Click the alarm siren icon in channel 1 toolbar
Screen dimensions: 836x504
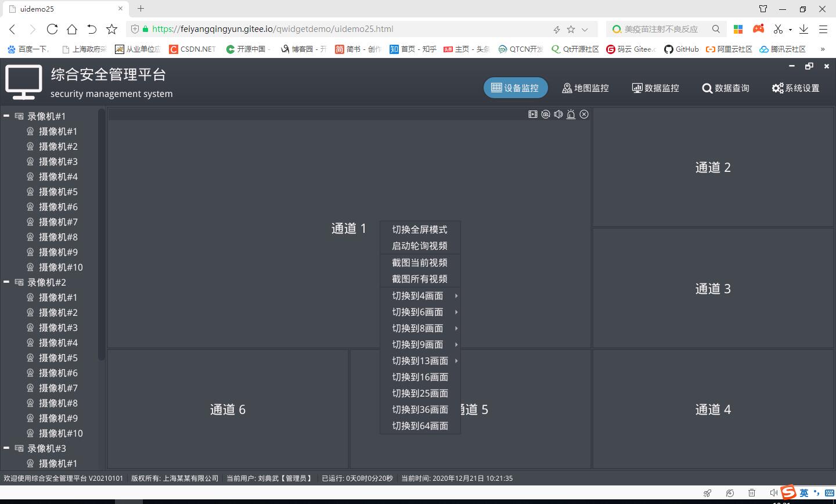click(571, 114)
